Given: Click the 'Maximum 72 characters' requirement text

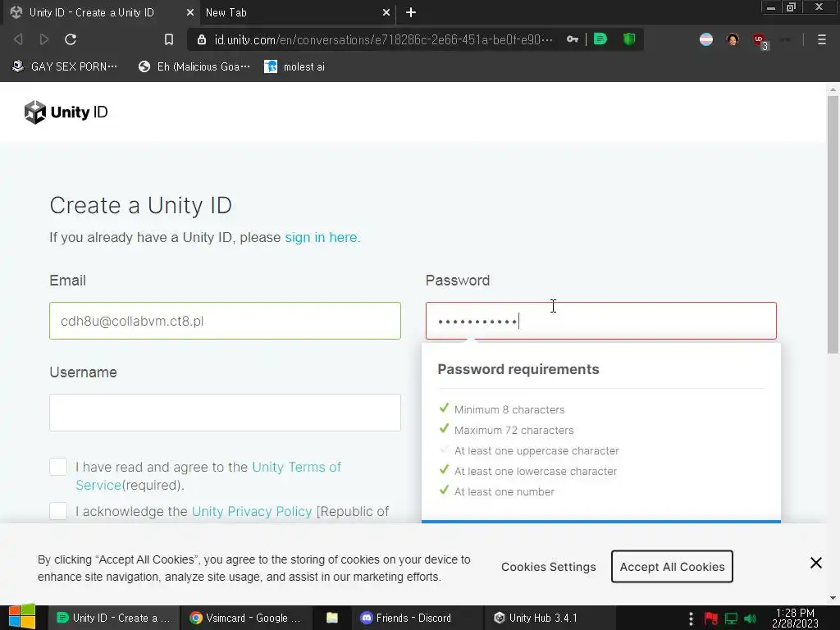Looking at the screenshot, I should (514, 430).
